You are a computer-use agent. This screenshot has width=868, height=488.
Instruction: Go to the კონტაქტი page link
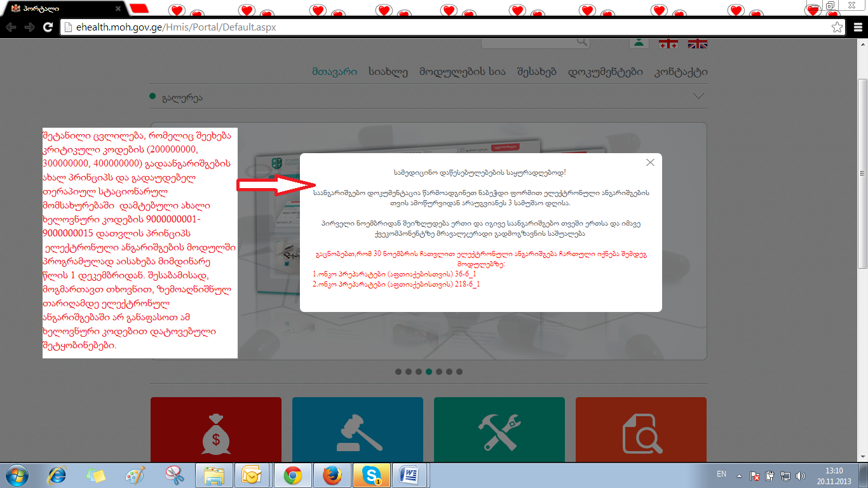pyautogui.click(x=681, y=72)
